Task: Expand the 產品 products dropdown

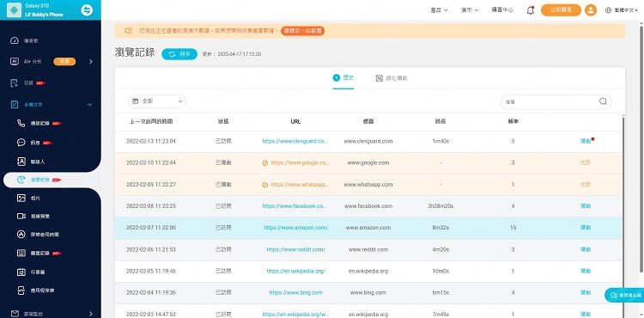Action: (x=439, y=10)
